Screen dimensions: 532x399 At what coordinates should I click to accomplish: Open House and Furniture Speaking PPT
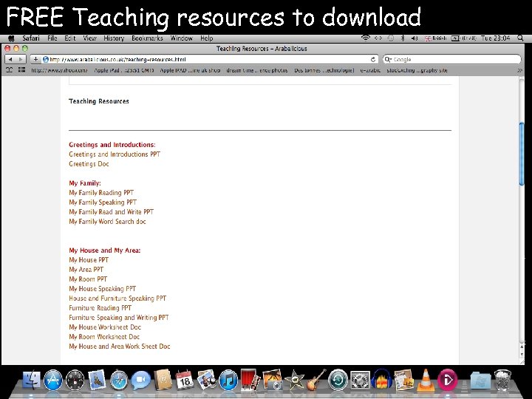117,299
